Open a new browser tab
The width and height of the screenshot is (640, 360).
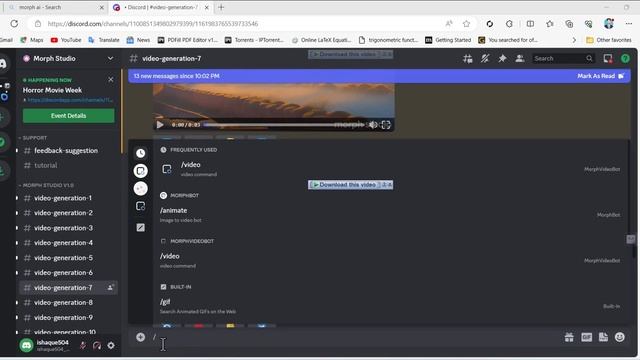[221, 7]
